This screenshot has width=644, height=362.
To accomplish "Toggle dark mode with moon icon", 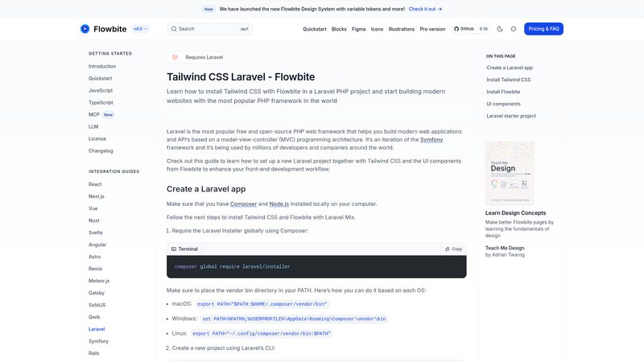I will [x=500, y=29].
